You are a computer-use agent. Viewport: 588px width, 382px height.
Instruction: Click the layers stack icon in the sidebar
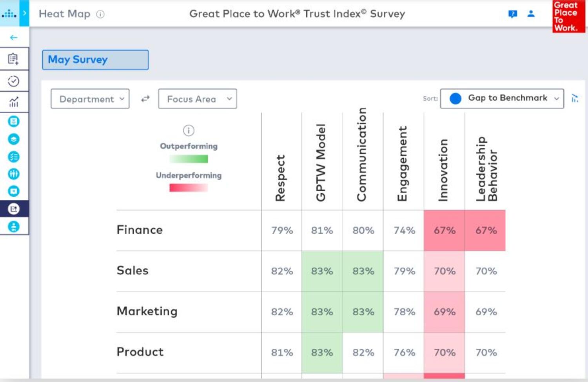point(14,139)
